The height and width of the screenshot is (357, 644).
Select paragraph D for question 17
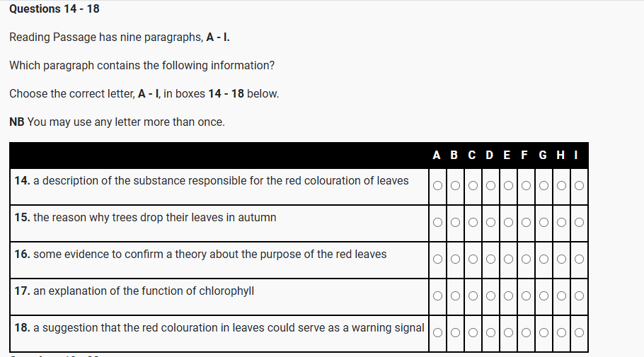pos(490,296)
